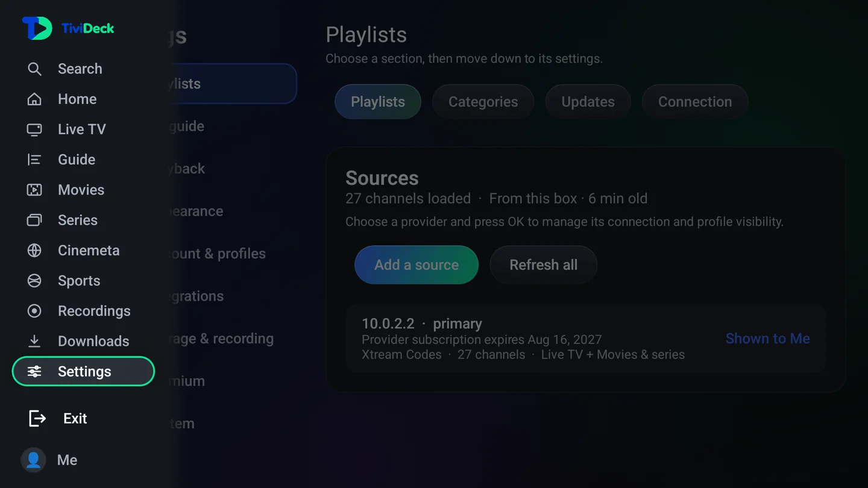Select Recordings label in sidebar

point(94,311)
